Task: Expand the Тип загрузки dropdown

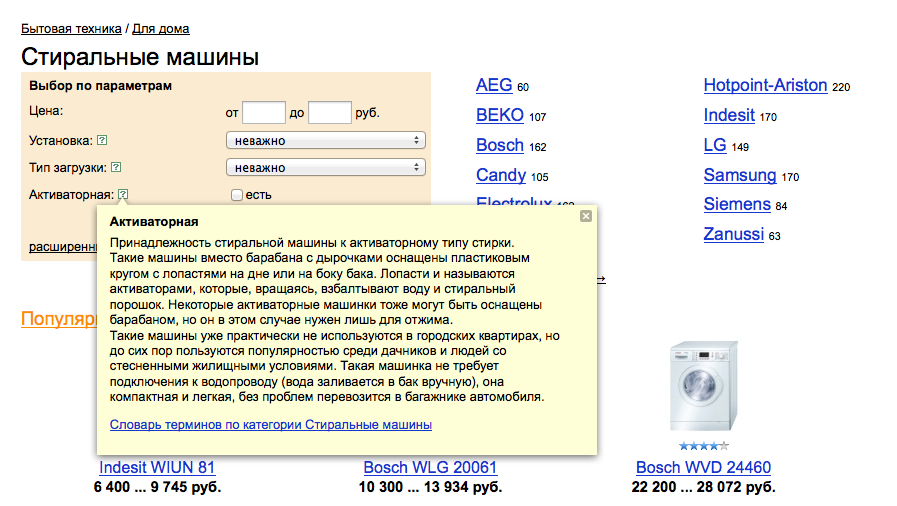Action: [x=326, y=168]
